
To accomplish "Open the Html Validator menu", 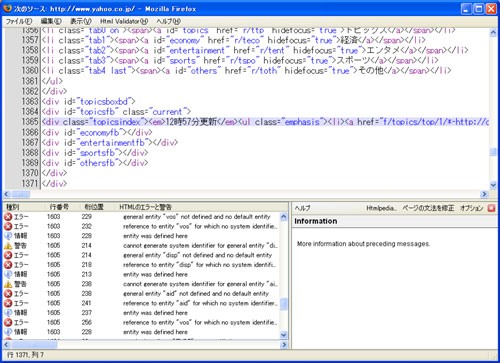I will (x=124, y=21).
